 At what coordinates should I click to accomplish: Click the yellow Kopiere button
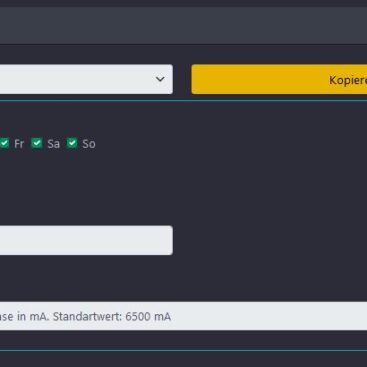279,79
